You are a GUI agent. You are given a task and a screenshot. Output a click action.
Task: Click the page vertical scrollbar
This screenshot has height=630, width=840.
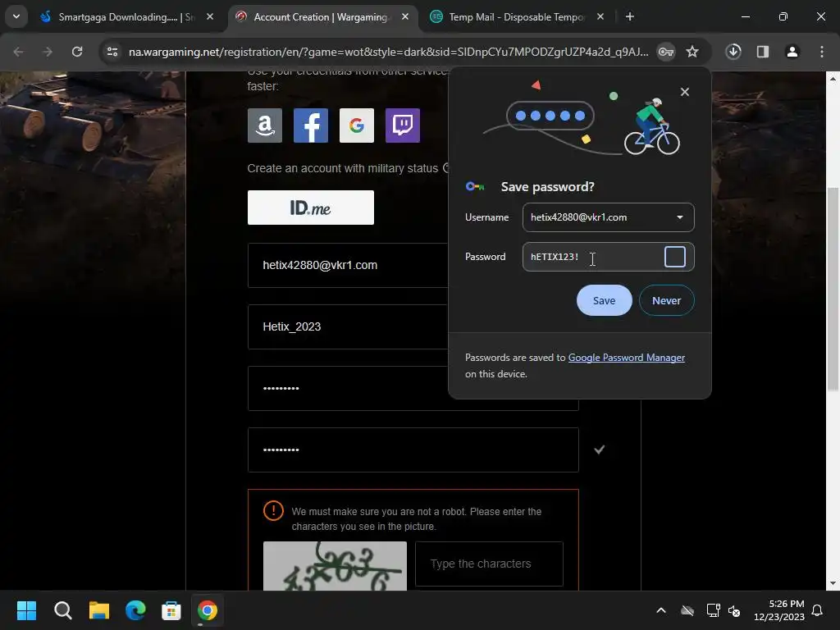click(x=833, y=290)
